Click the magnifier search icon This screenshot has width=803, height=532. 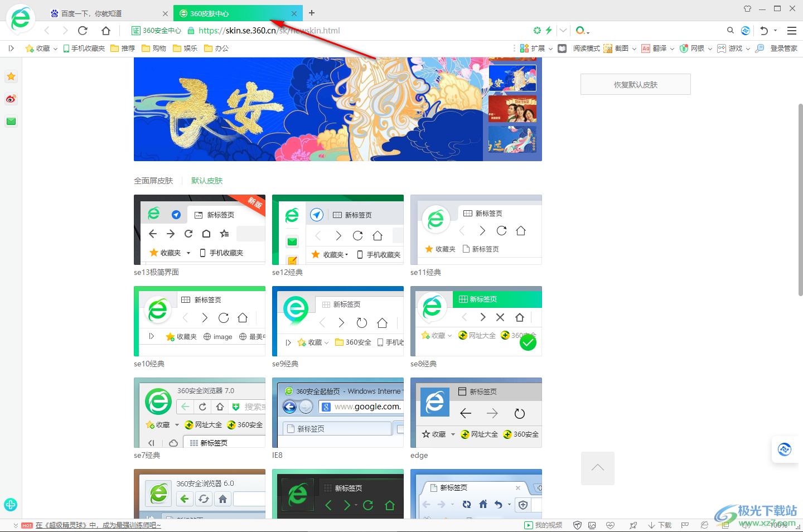pyautogui.click(x=731, y=30)
